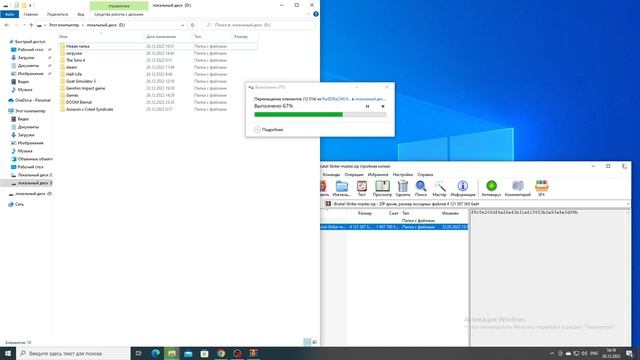
Task: Open WinRAR Операции menu
Action: pos(353,175)
